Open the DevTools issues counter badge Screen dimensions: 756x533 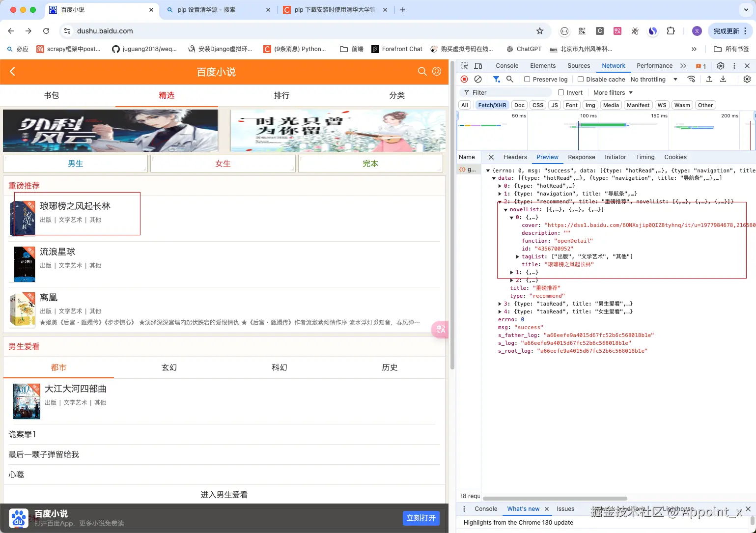coord(701,66)
